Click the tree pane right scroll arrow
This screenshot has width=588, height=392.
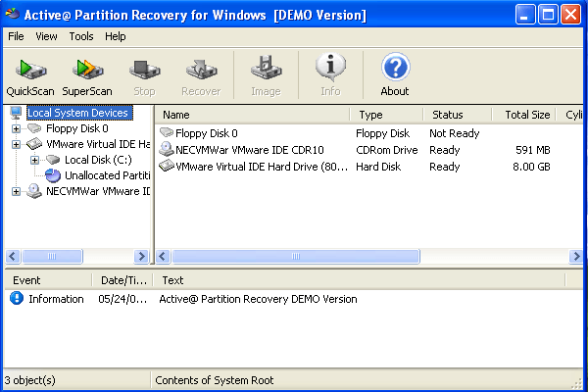141,256
